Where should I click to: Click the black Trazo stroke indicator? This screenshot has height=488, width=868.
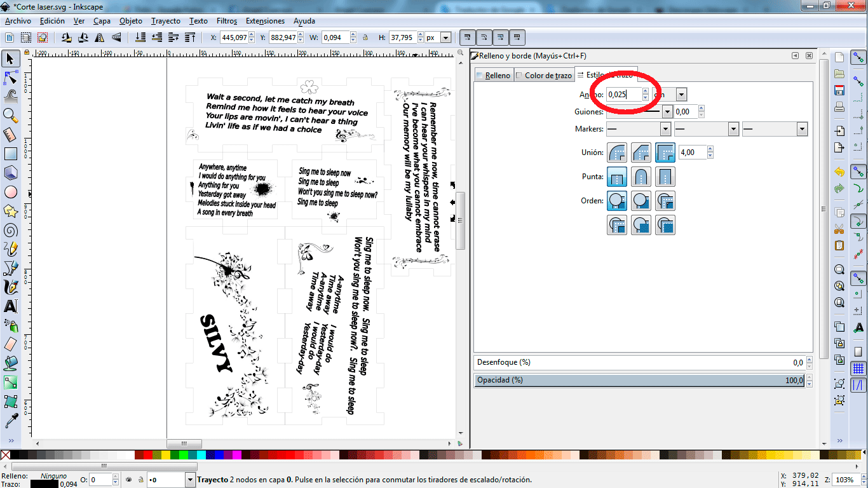coord(44,484)
